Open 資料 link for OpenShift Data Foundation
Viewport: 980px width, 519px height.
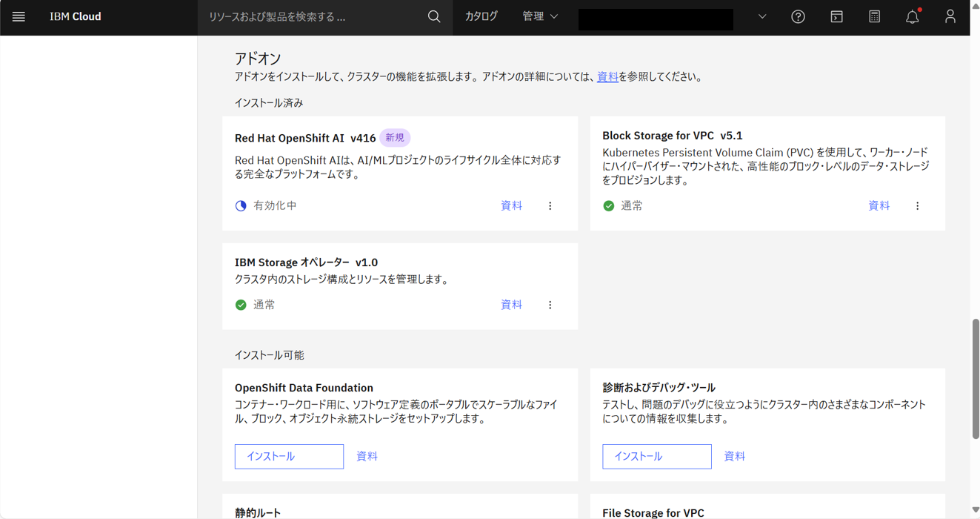(x=367, y=457)
